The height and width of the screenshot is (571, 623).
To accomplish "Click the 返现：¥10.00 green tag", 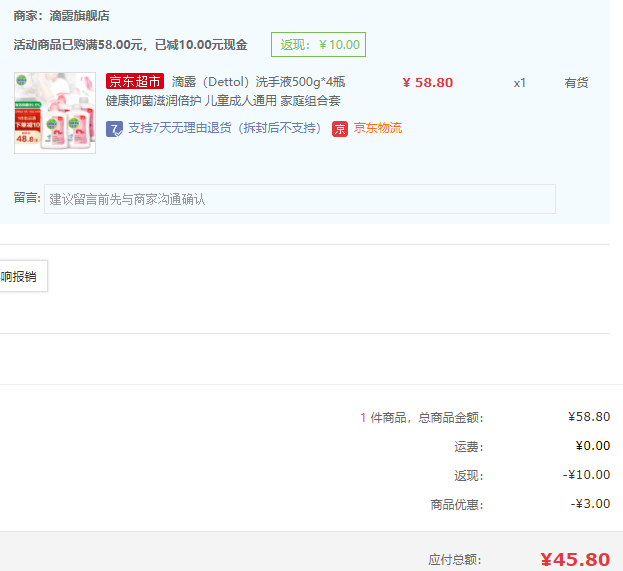I will click(318, 45).
